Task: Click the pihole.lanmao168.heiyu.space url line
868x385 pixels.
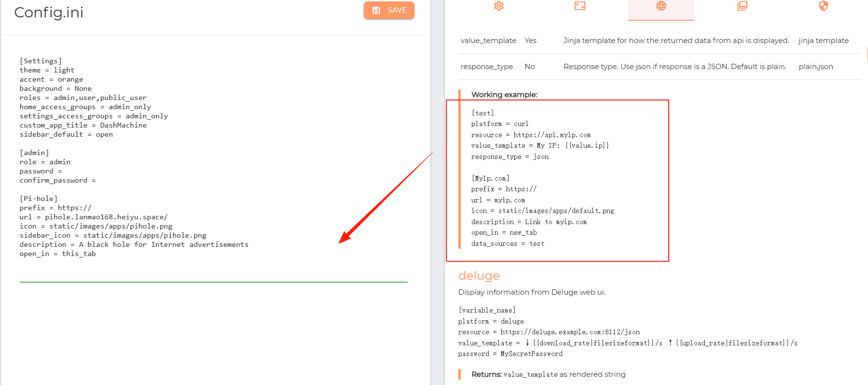Action: (x=94, y=217)
